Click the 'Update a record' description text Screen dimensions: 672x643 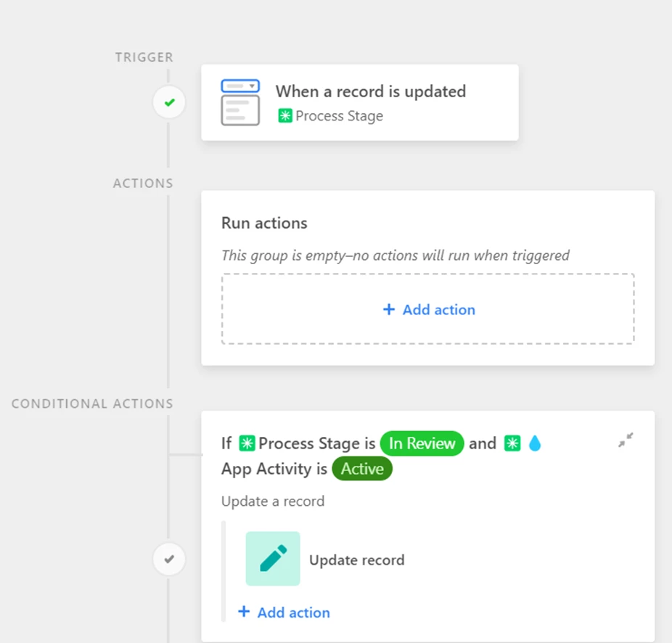[x=273, y=501]
